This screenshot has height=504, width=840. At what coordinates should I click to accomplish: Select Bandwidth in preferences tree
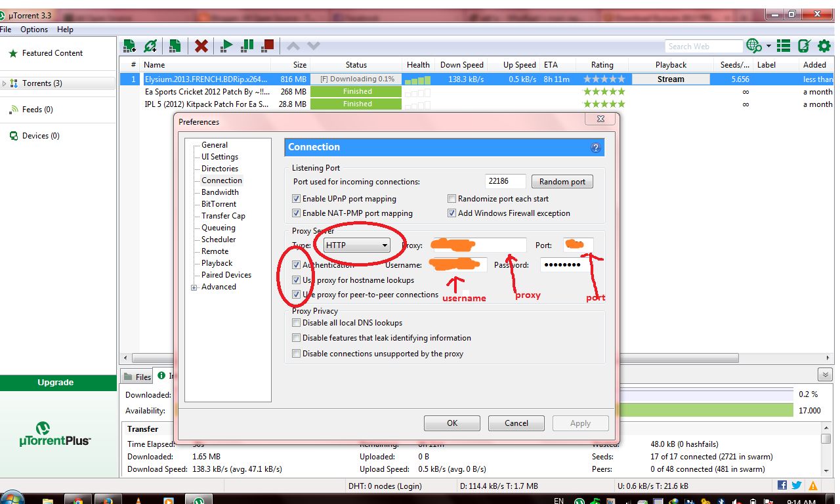pos(220,192)
